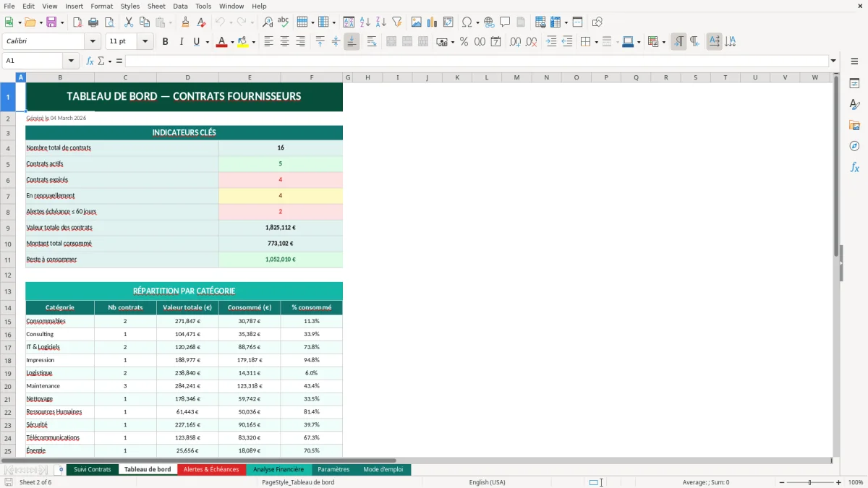Open the Font Size dropdown

pos(145,42)
